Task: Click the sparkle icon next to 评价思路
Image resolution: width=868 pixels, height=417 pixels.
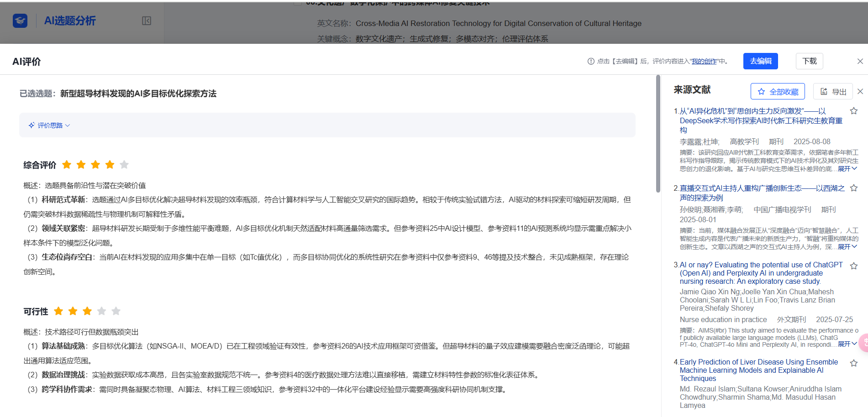Action: click(32, 125)
